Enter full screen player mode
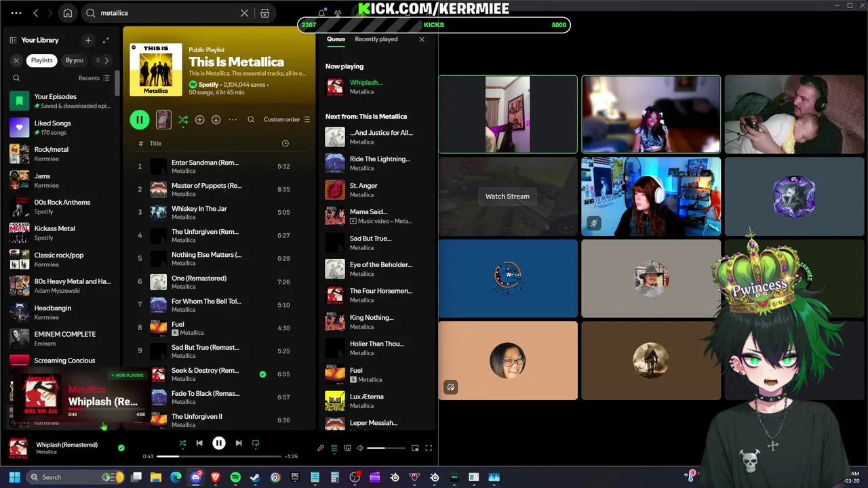 click(429, 448)
